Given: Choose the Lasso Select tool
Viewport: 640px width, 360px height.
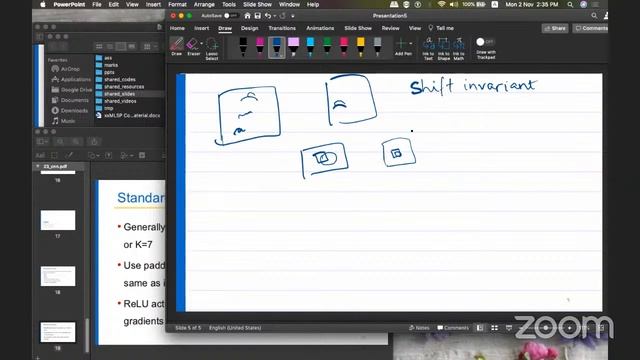Looking at the screenshot, I should pos(212,48).
